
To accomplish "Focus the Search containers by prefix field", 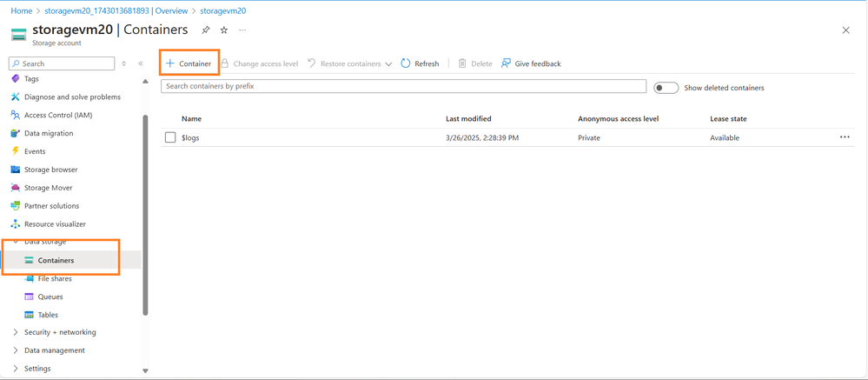I will coord(403,86).
